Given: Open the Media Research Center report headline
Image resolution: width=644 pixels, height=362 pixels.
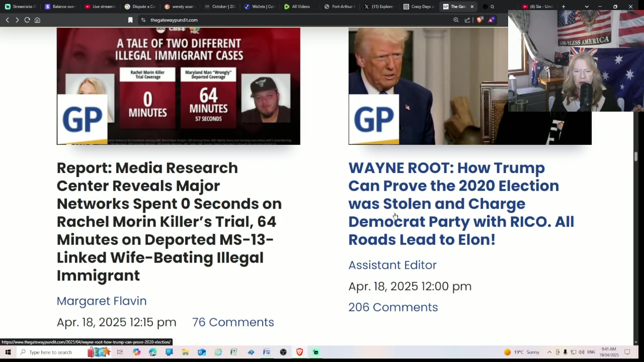Looking at the screenshot, I should click(169, 221).
